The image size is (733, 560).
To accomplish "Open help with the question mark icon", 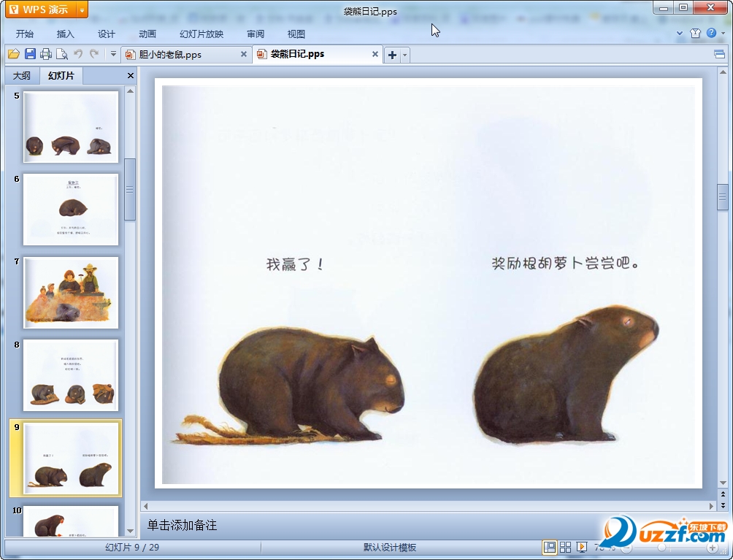I will 711,33.
